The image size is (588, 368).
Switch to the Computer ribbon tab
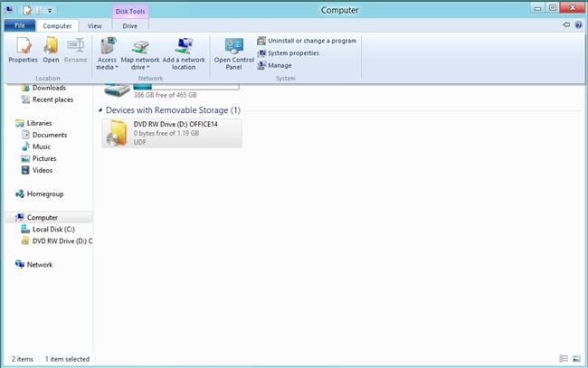pyautogui.click(x=57, y=26)
